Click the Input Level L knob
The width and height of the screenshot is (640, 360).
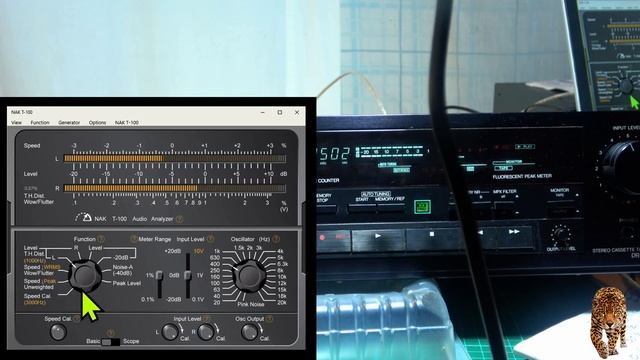170,332
